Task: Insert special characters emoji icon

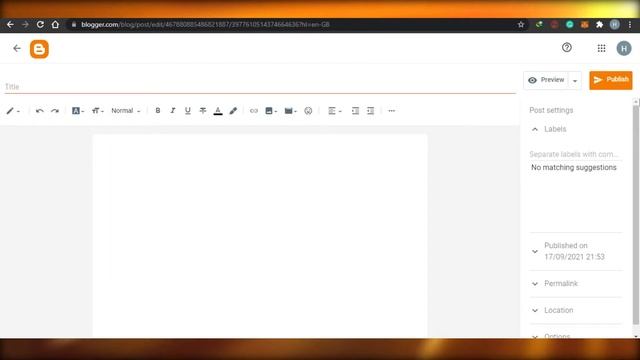Action: [x=308, y=111]
